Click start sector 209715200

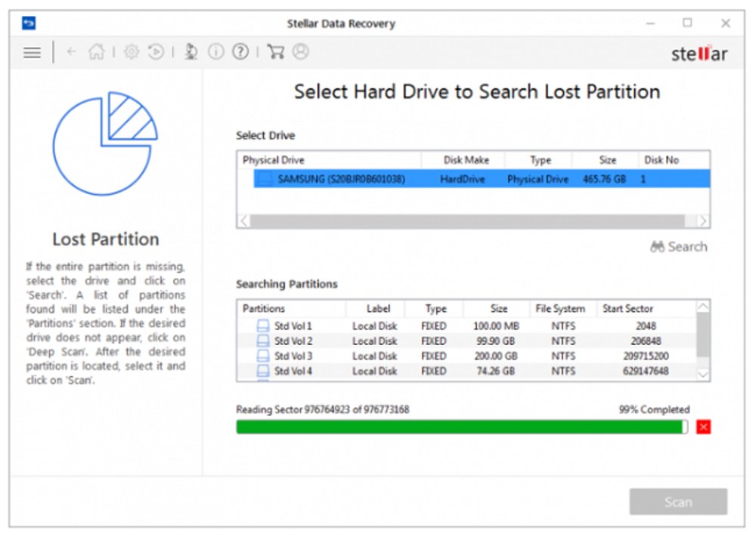(646, 356)
